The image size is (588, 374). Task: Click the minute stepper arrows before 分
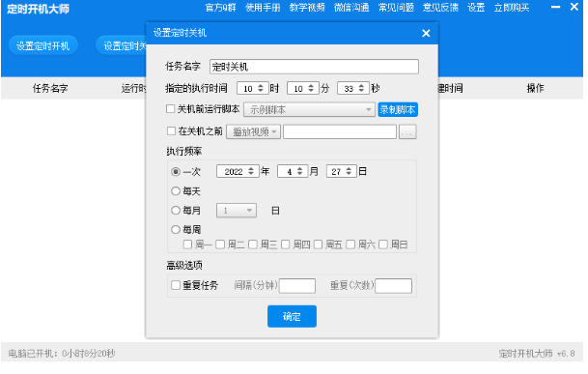311,88
